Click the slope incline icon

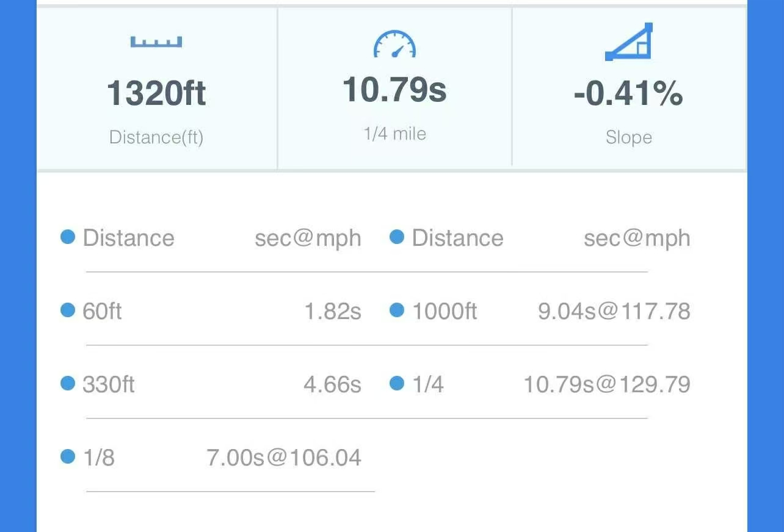(629, 42)
